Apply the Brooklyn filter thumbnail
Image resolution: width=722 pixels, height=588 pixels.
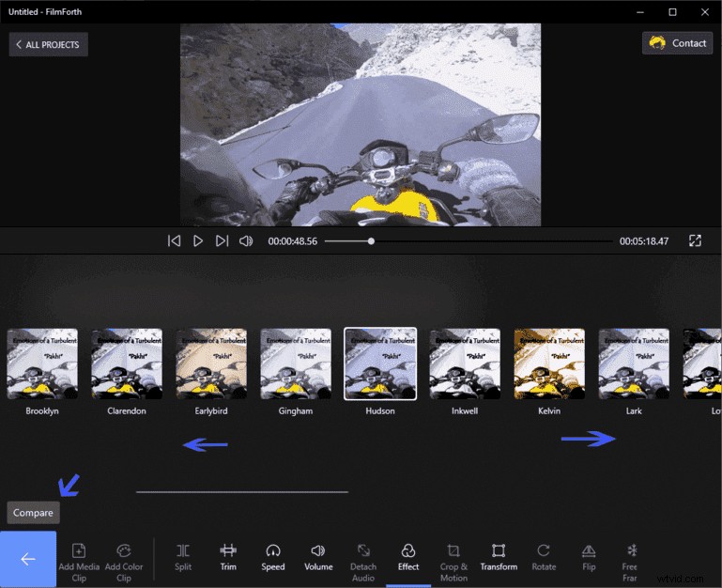point(42,364)
